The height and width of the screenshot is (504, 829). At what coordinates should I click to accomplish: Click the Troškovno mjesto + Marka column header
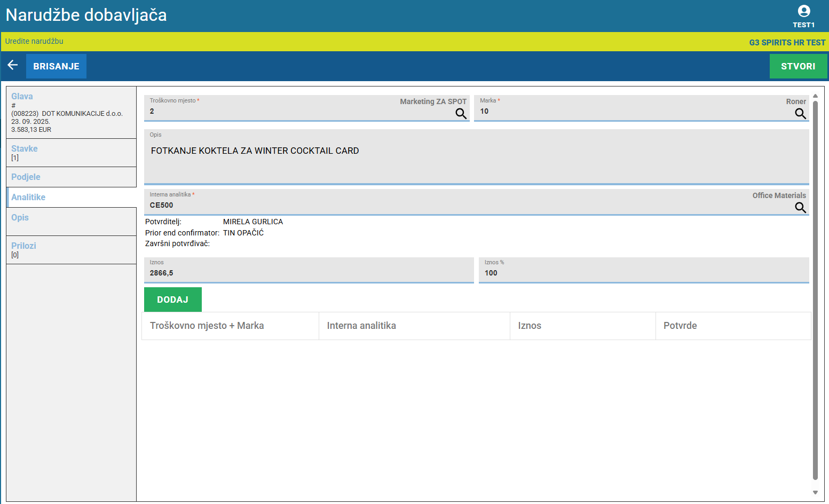pyautogui.click(x=207, y=326)
